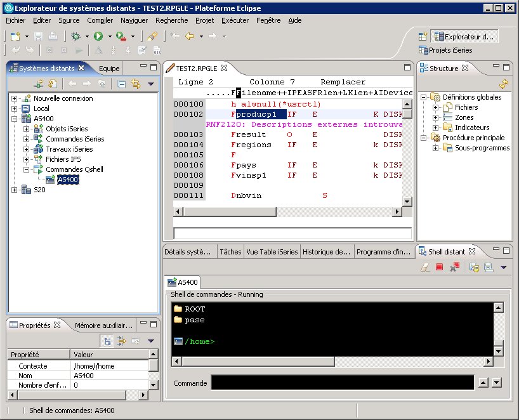The width and height of the screenshot is (519, 420).
Task: Minimize the Structure panel
Action: [x=496, y=66]
